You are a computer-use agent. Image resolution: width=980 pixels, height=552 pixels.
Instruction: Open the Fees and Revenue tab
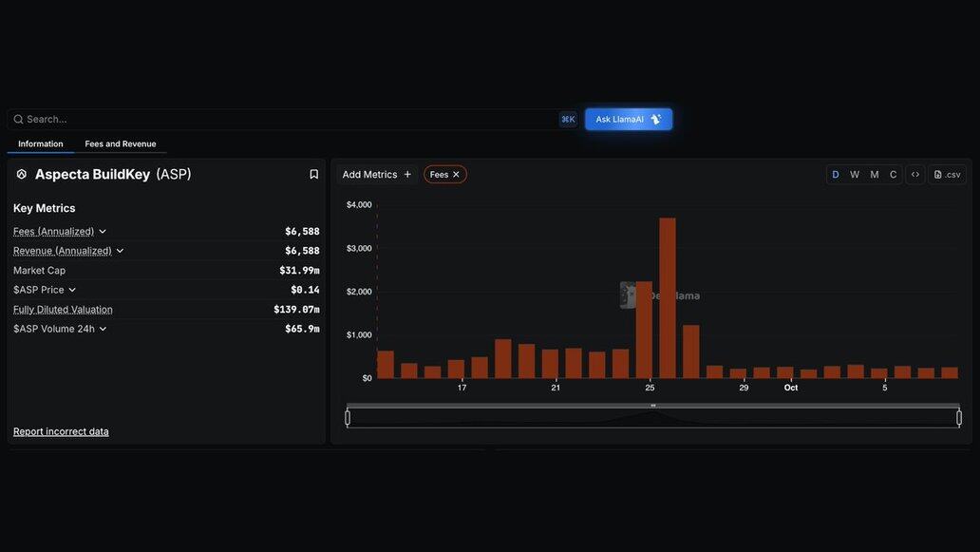[121, 144]
